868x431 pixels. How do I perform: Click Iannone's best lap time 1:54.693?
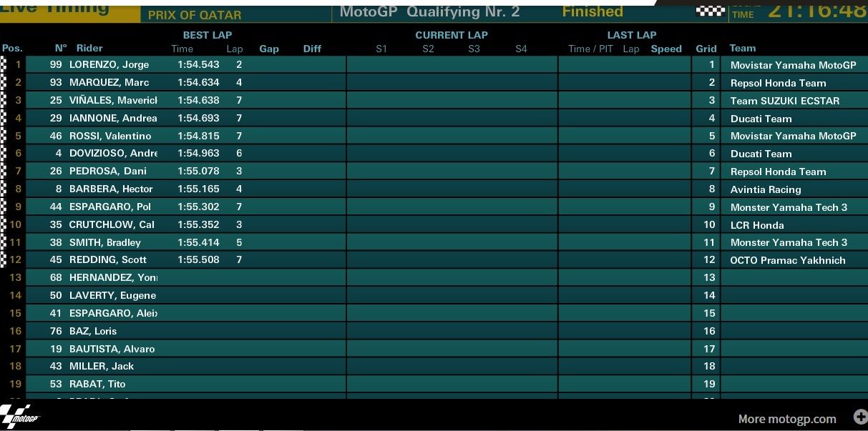[198, 119]
